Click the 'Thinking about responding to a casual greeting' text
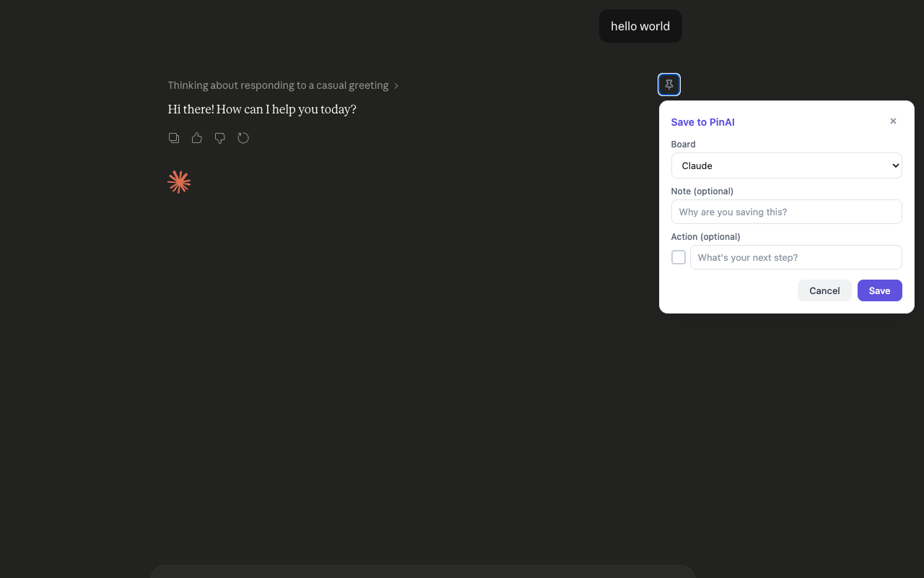Image resolution: width=924 pixels, height=578 pixels. click(278, 85)
